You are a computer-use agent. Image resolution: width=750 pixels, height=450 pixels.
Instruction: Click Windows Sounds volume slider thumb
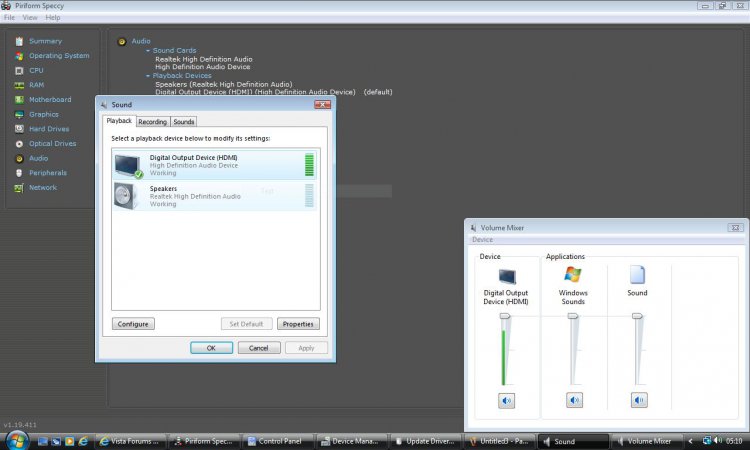click(573, 316)
